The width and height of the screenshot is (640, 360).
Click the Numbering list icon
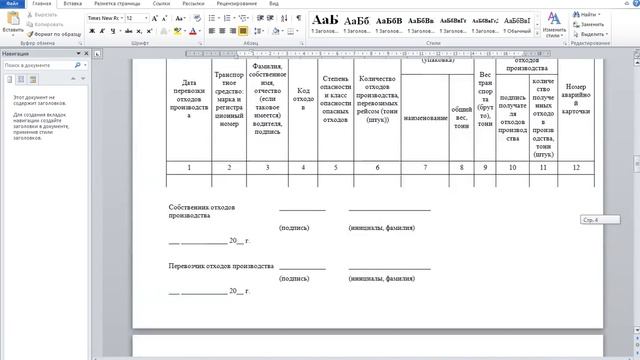(x=227, y=18)
